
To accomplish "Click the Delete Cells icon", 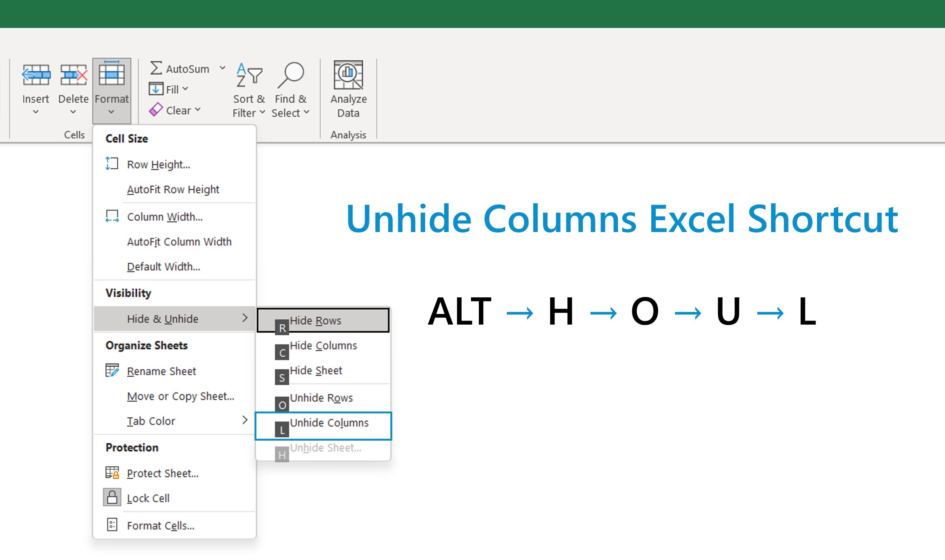I will (x=73, y=74).
